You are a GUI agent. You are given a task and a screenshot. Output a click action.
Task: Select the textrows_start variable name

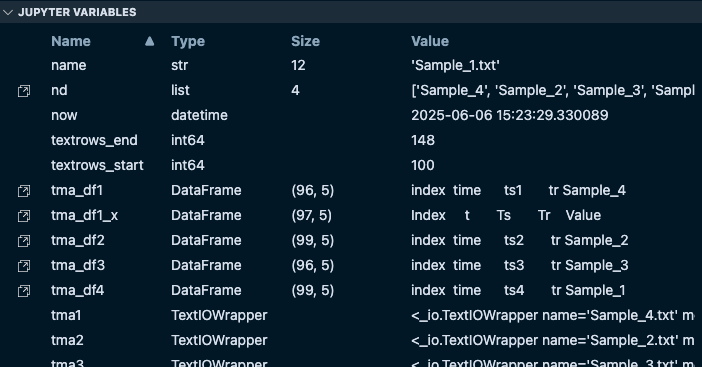tap(97, 165)
